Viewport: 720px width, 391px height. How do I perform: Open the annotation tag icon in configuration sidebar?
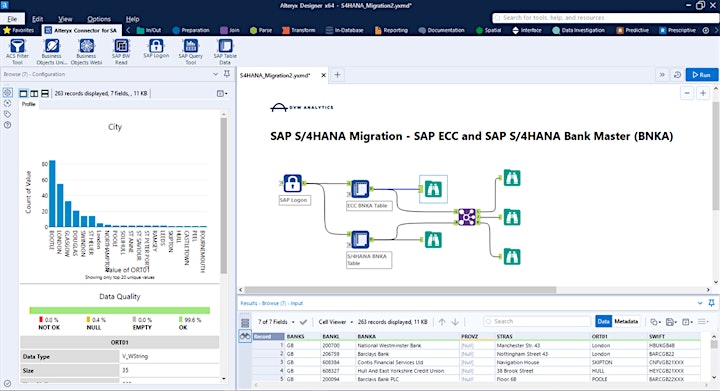(x=7, y=114)
